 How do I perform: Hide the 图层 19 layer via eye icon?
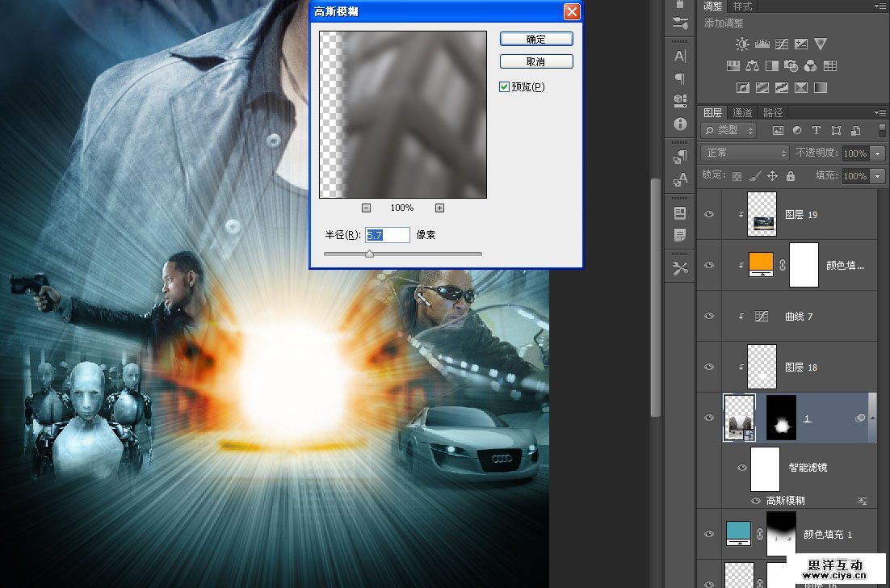tap(709, 214)
